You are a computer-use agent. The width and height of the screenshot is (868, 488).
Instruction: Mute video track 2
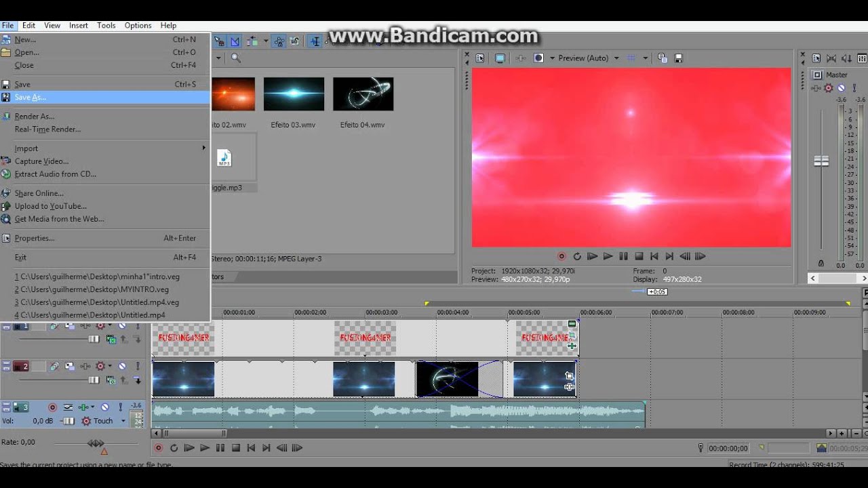point(122,366)
